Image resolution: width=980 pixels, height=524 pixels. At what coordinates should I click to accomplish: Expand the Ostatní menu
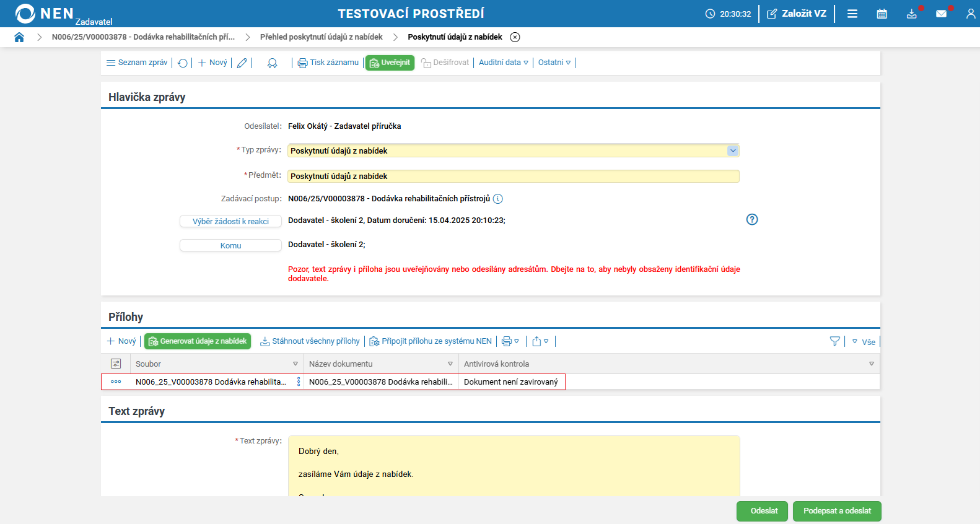[554, 63]
